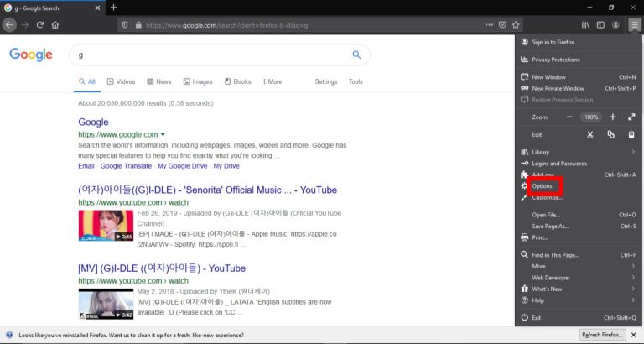The height and width of the screenshot is (344, 644).
Task: Expand the Library submenu
Action: click(579, 152)
